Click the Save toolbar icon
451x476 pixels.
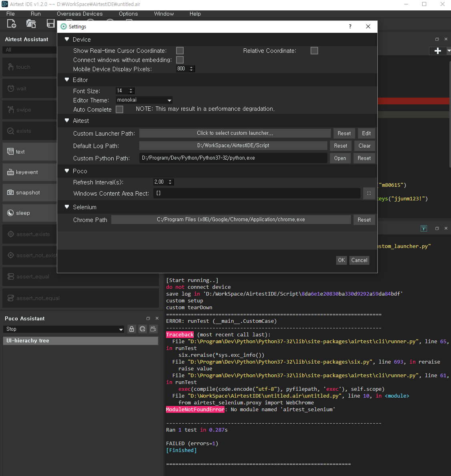[x=51, y=23]
